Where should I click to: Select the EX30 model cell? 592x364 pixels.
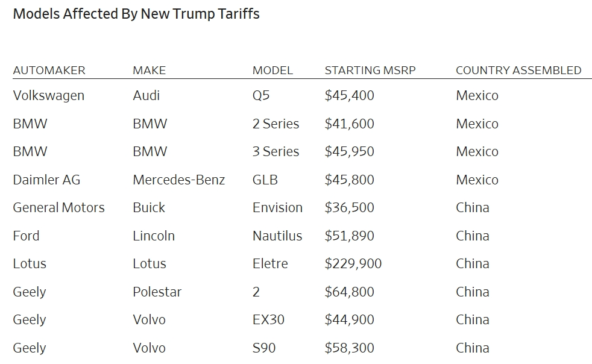(x=268, y=320)
